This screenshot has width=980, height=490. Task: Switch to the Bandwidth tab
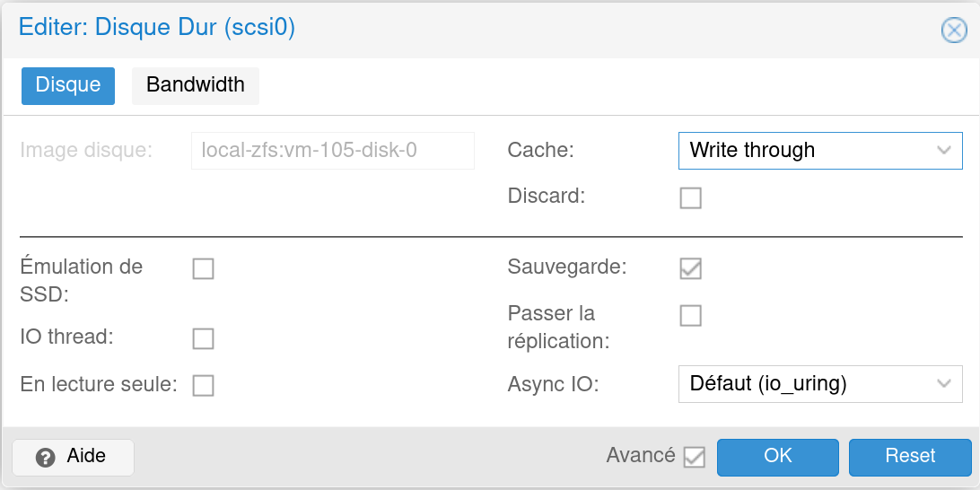[196, 85]
